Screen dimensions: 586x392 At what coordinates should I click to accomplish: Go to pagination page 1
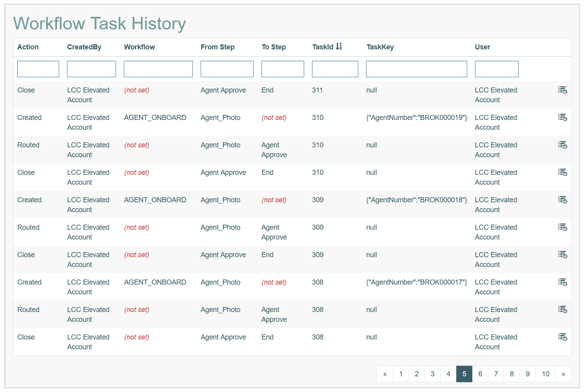tap(401, 374)
